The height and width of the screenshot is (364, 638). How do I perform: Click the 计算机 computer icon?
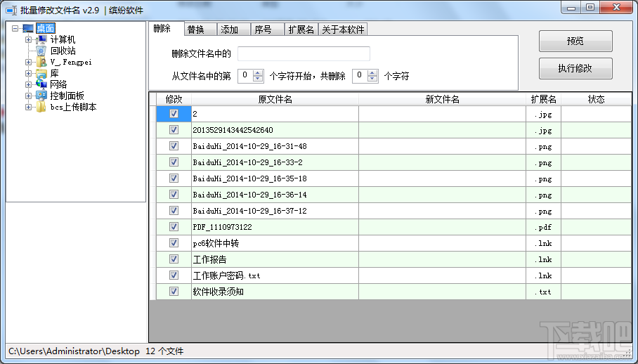tap(41, 39)
